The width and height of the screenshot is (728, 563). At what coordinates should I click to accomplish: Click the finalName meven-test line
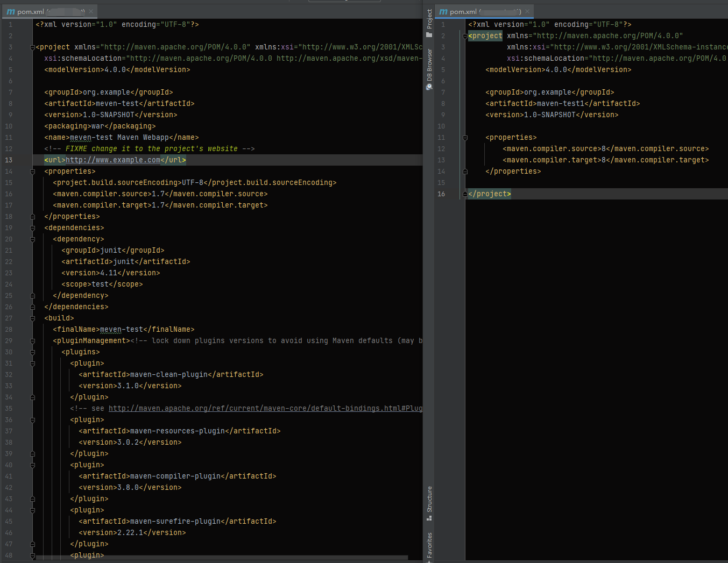[124, 330]
